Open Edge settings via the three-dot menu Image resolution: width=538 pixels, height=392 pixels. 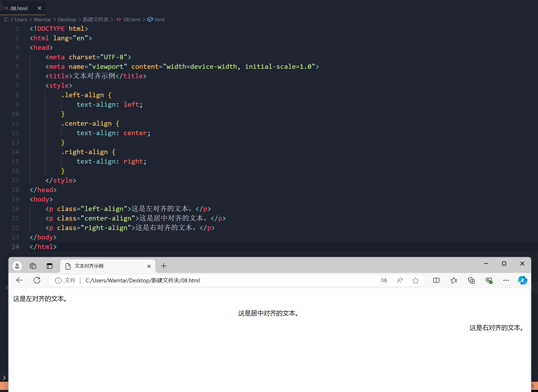click(x=506, y=280)
